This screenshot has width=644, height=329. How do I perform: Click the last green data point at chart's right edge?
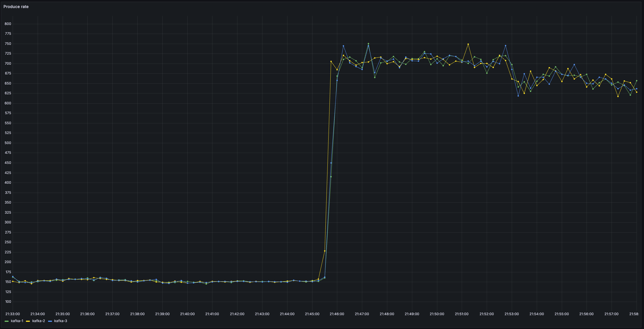click(x=637, y=81)
